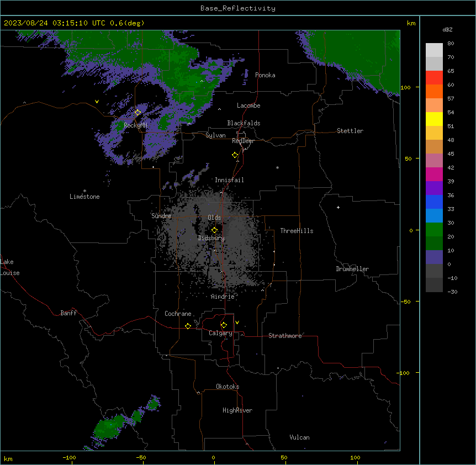Click the Drumheller label

pos(352,269)
